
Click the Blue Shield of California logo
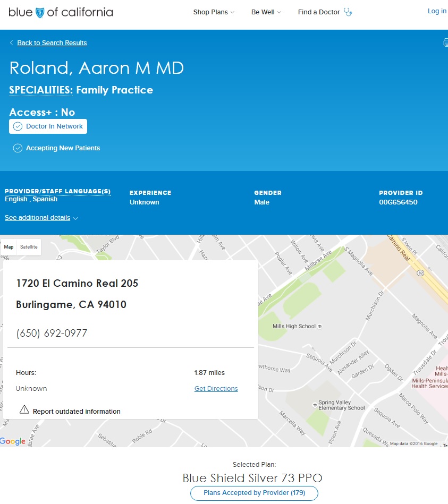click(x=61, y=12)
